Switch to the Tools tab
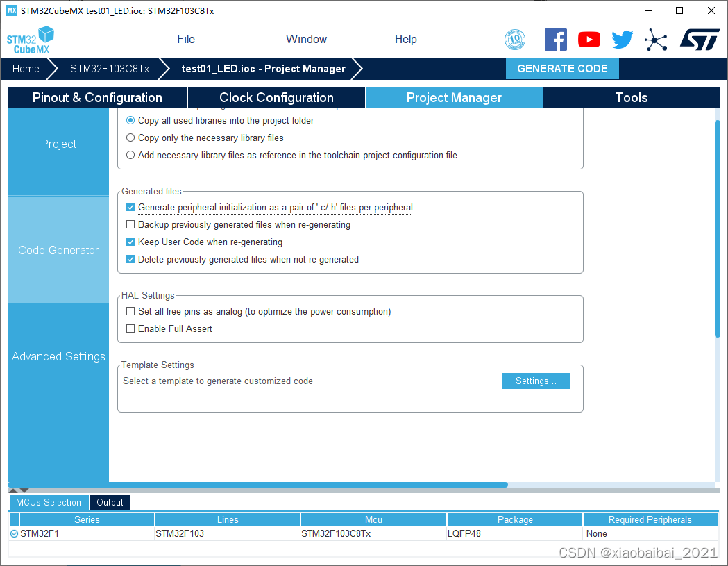Screen dimensions: 728x566 632,98
